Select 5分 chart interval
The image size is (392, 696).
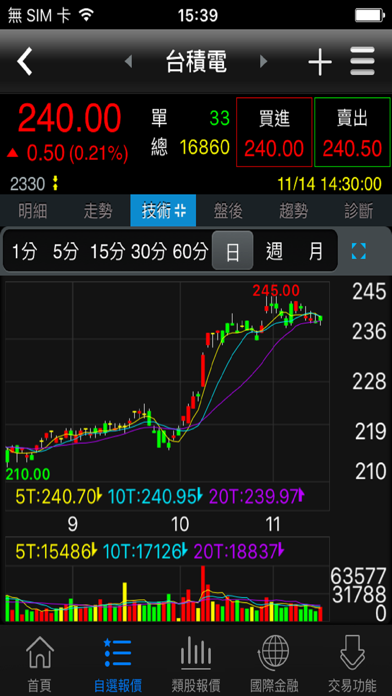point(65,251)
